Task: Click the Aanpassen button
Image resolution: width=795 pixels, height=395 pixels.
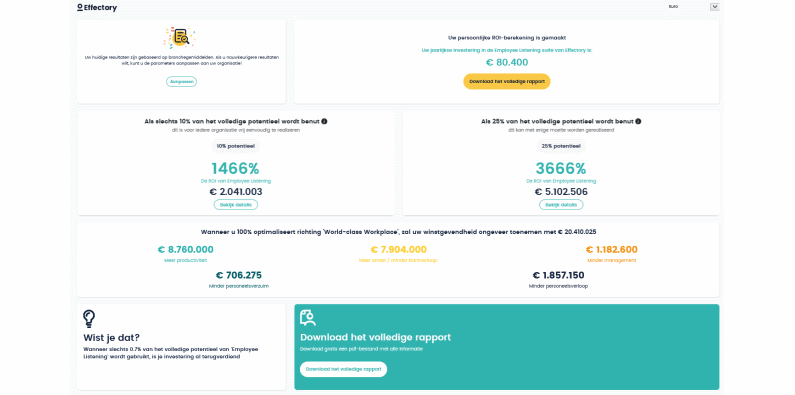Action: 181,81
